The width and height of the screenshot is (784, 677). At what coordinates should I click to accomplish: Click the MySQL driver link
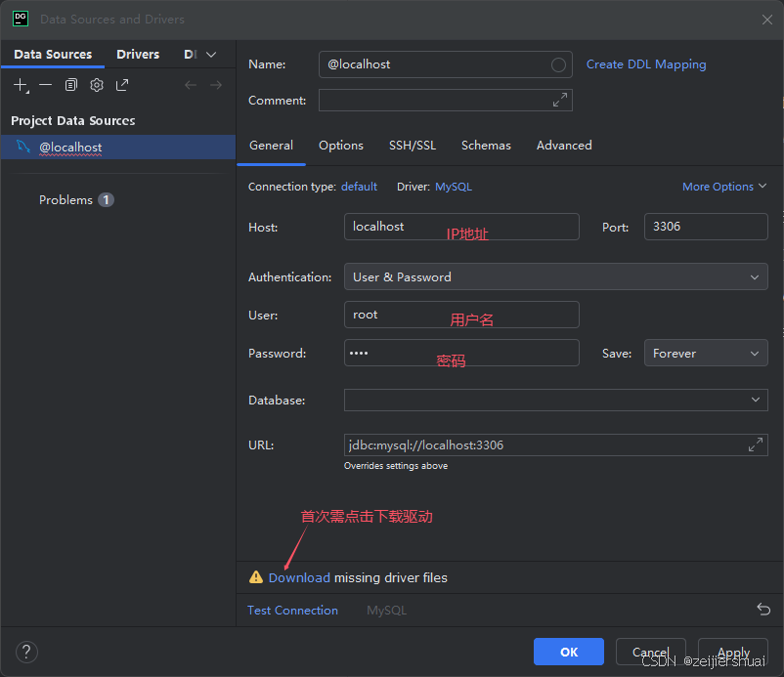[453, 187]
